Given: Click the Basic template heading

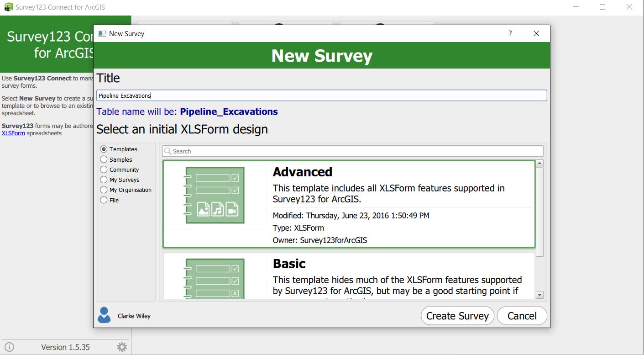Looking at the screenshot, I should (x=289, y=264).
